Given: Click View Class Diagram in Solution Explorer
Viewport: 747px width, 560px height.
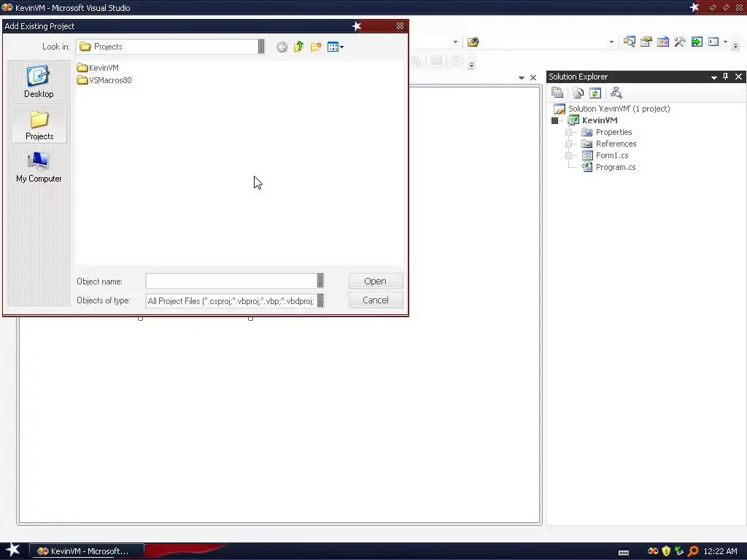Looking at the screenshot, I should (616, 93).
